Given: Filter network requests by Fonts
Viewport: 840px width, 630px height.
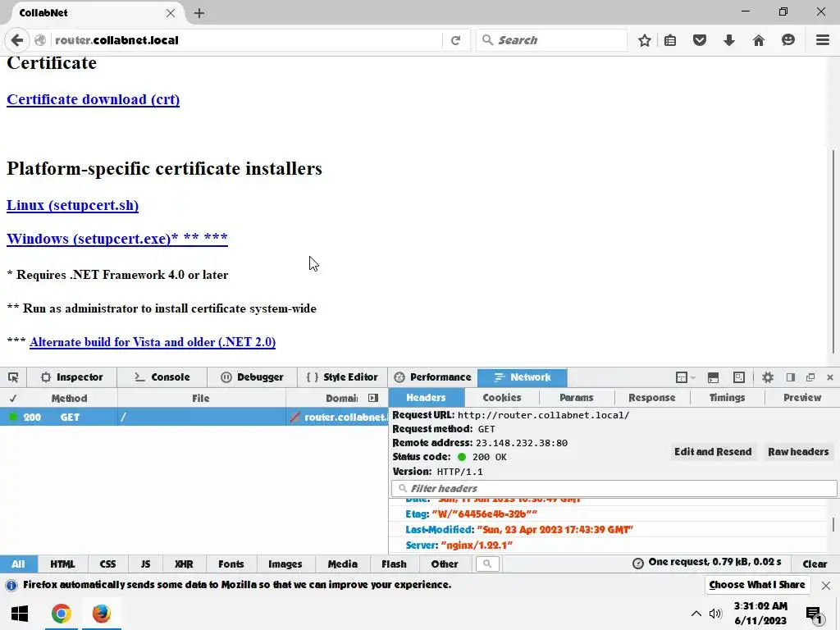Looking at the screenshot, I should tap(231, 564).
